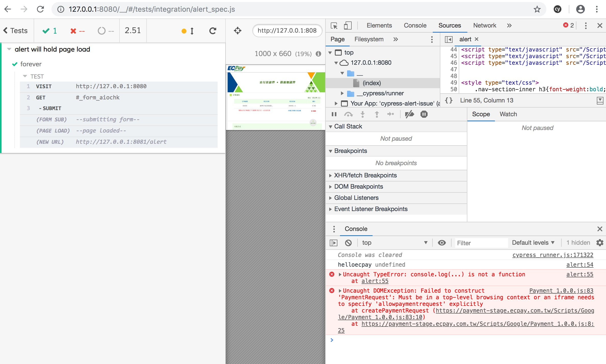This screenshot has height=364, width=606.
Task: Switch to the Network tab
Action: pos(484,25)
